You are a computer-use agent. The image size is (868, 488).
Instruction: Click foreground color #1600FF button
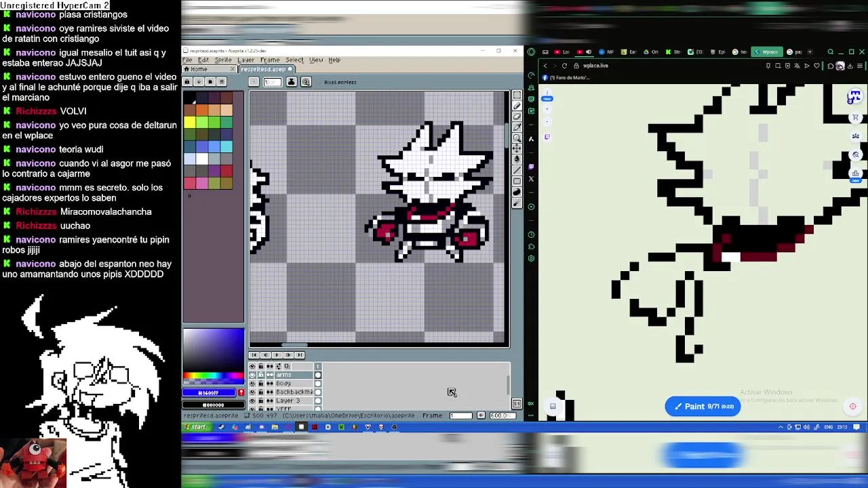pyautogui.click(x=209, y=392)
